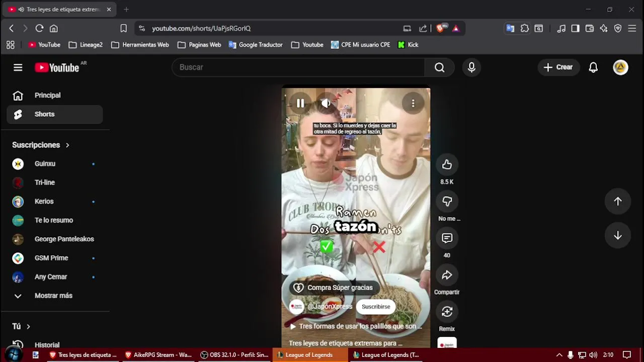Open the Lineage2 bookmarks folder
Image resolution: width=644 pixels, height=362 pixels.
click(86, 45)
